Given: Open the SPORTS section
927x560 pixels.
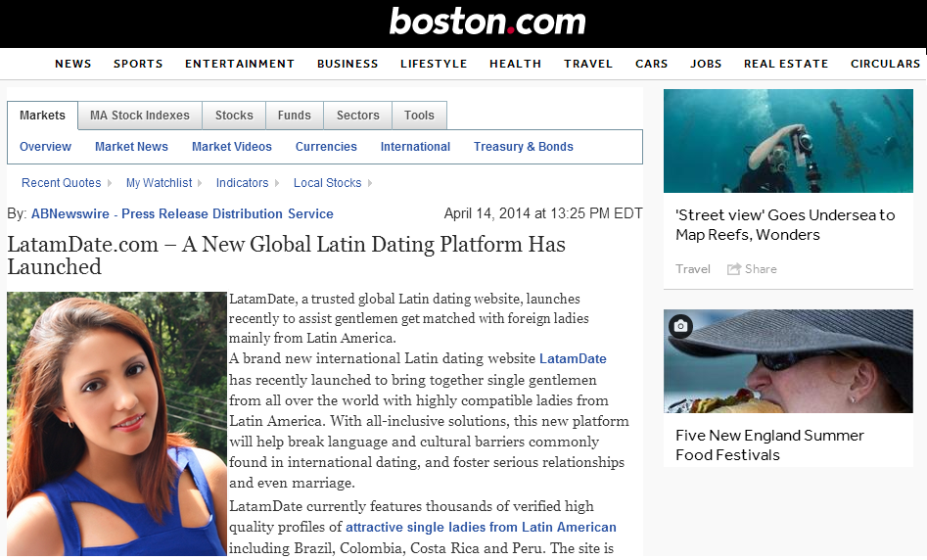Looking at the screenshot, I should pos(138,64).
